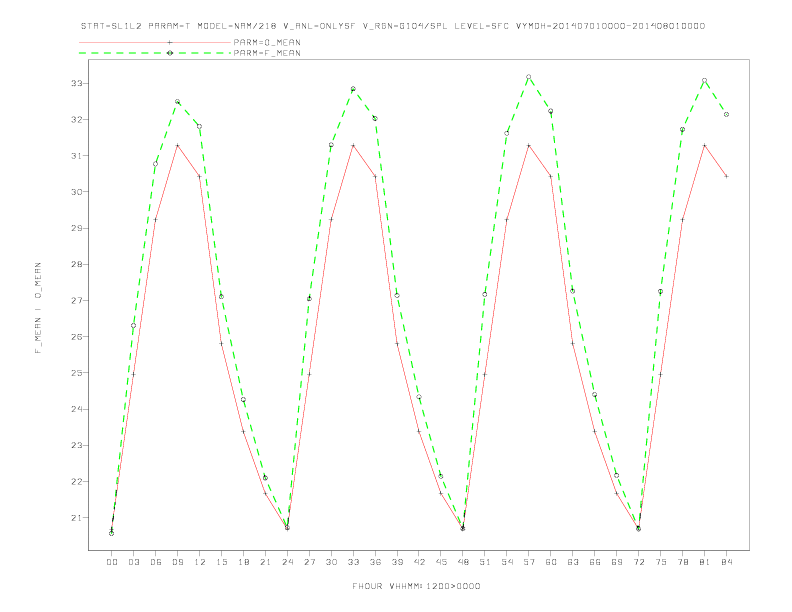The image size is (792, 612).
Task: Click x-axis forecast hour label 30
Action: click(331, 562)
